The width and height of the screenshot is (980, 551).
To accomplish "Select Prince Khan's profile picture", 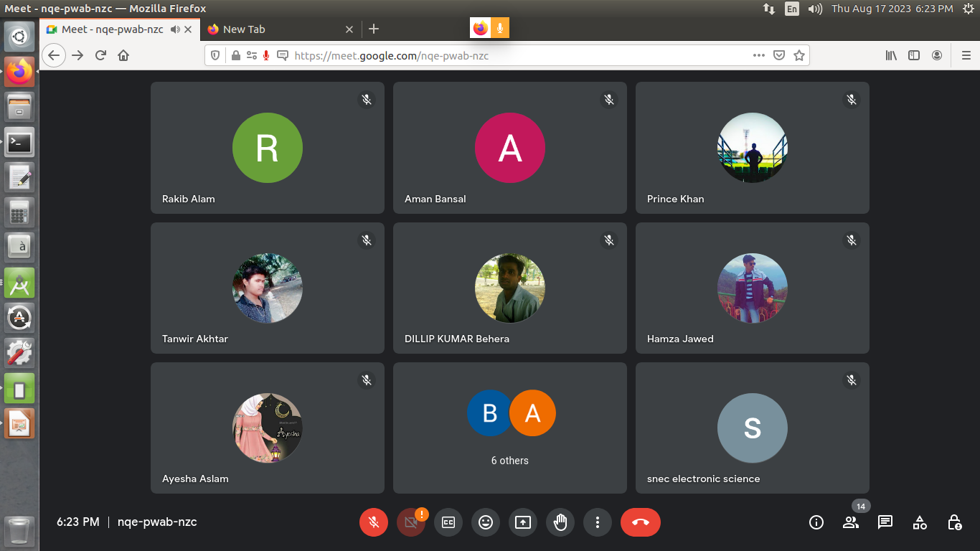I will point(753,148).
